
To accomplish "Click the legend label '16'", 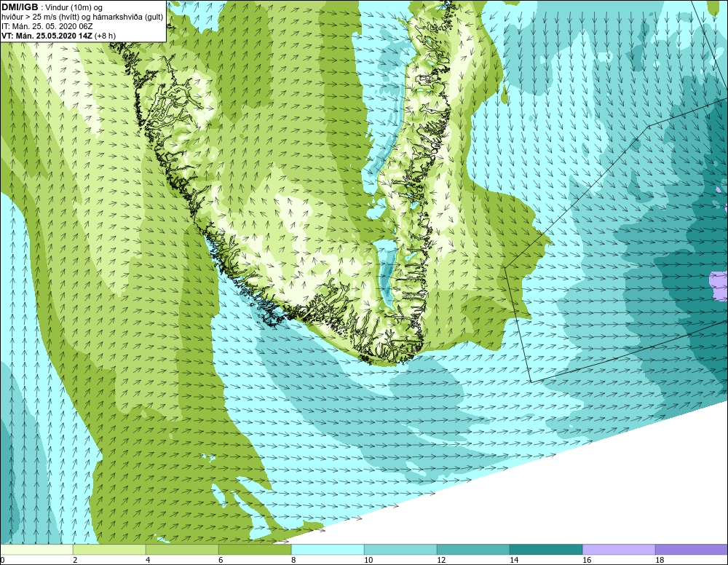I will (x=587, y=561).
